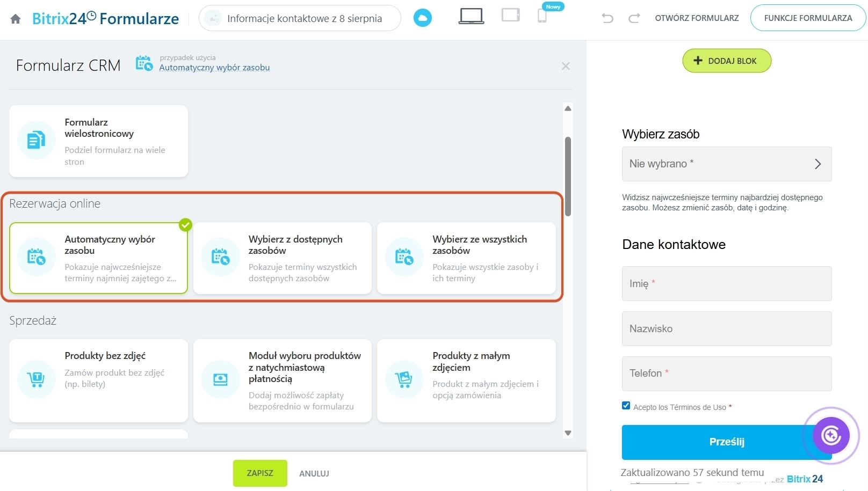Click description Pokazuje wszystkie zasoby i ich terminy
This screenshot has width=868, height=491.
485,273
